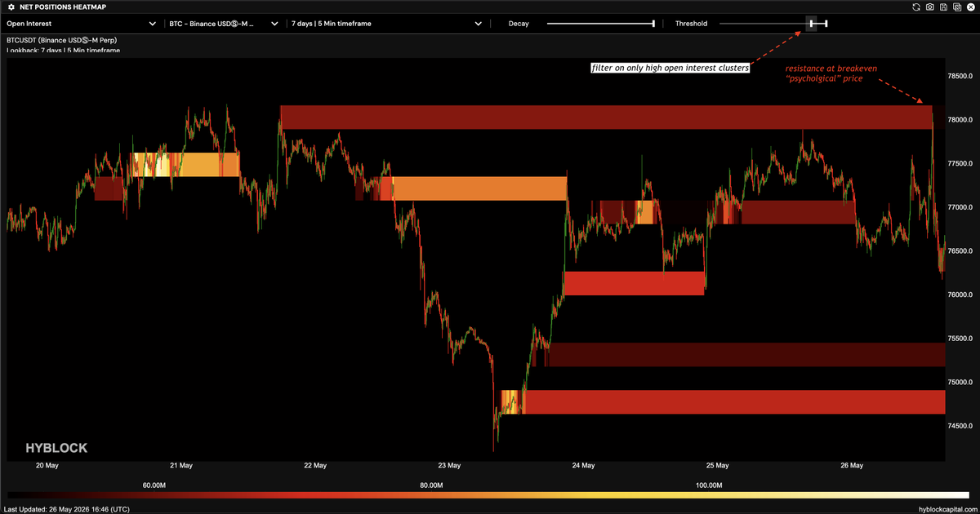Click the 77000.0 price axis label
The image size is (980, 514).
[961, 207]
